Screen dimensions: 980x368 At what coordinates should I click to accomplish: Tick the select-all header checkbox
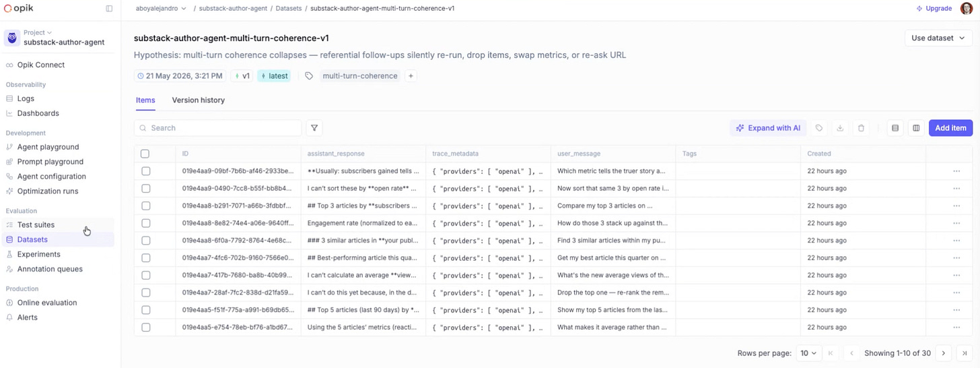click(x=145, y=154)
